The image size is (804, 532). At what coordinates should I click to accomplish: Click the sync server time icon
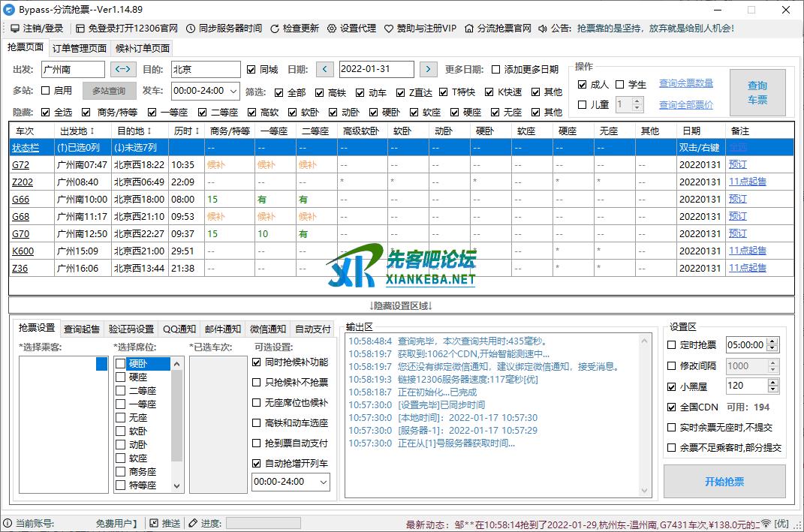(x=191, y=29)
